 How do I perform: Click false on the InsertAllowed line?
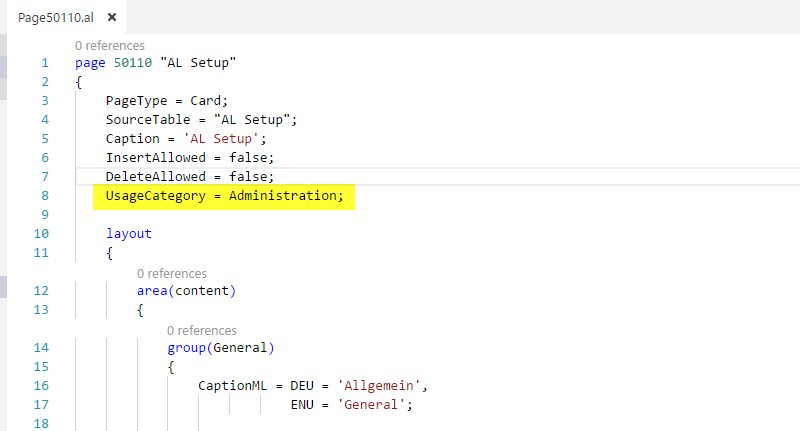248,158
